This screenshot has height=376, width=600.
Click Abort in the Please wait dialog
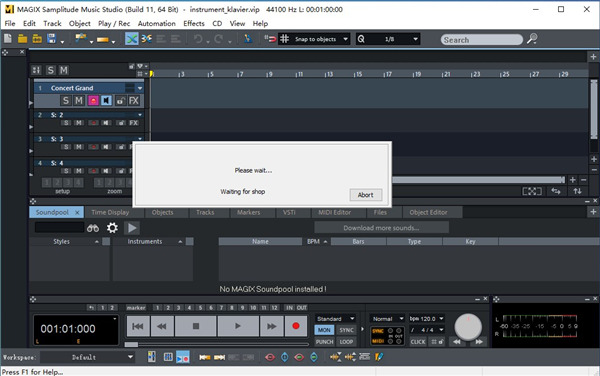[366, 195]
